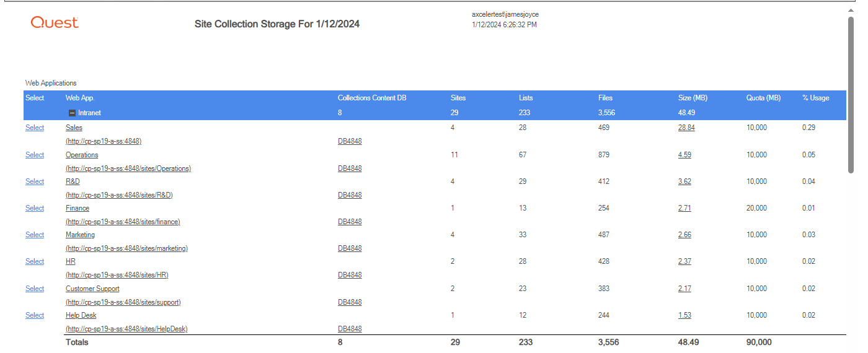Viewport: 868px width, 353px height.
Task: Open Operations size value 4.59
Action: (684, 155)
